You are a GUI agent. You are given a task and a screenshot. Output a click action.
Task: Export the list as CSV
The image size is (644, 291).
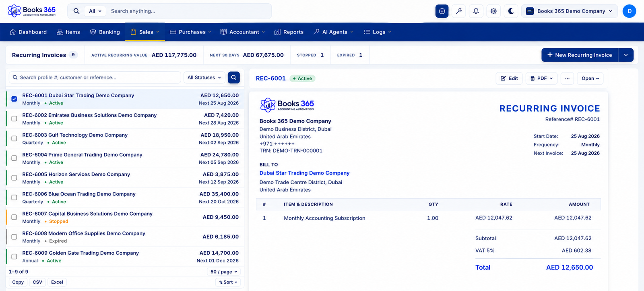click(37, 282)
